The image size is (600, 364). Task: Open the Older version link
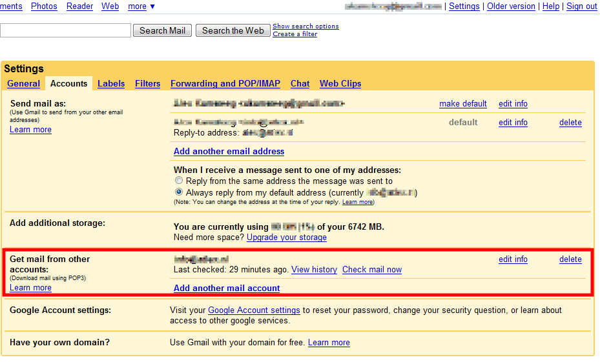pos(511,6)
